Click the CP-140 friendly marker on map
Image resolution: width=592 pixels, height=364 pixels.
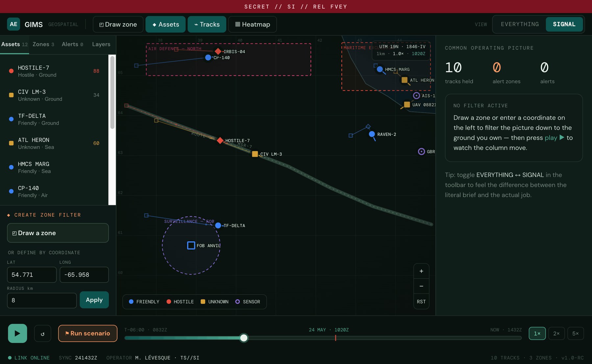(x=208, y=58)
